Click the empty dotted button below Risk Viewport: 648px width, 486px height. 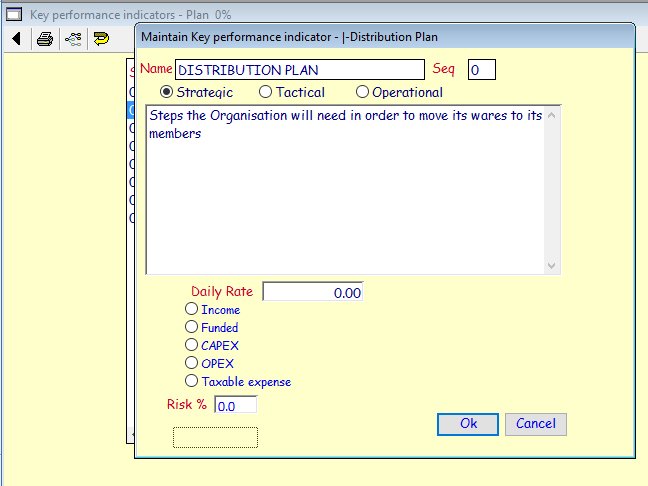click(x=215, y=437)
